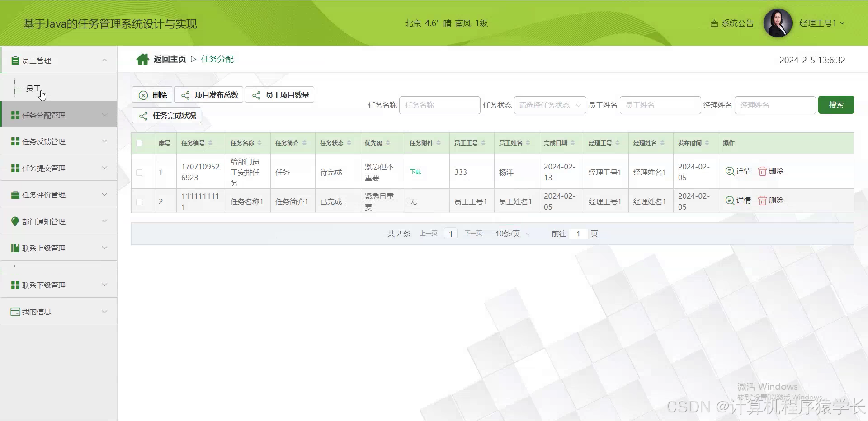Toggle the select-all checkbox in table header
Image resolution: width=868 pixels, height=421 pixels.
[139, 143]
